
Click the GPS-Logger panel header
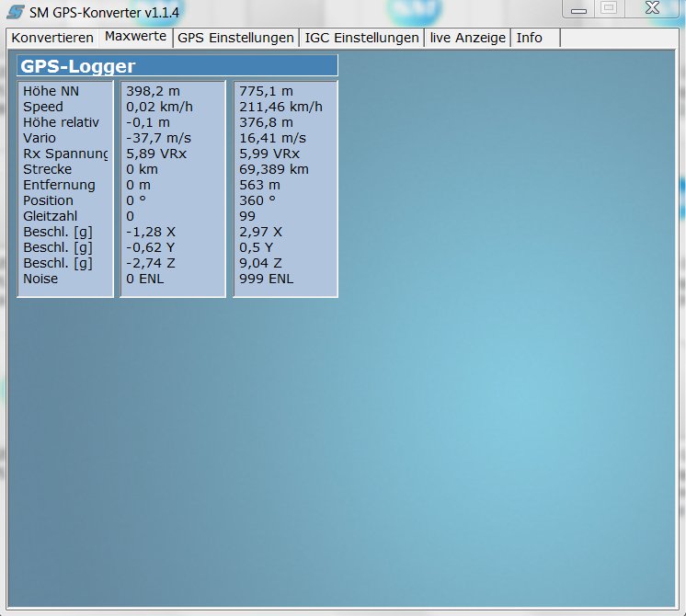coord(177,66)
